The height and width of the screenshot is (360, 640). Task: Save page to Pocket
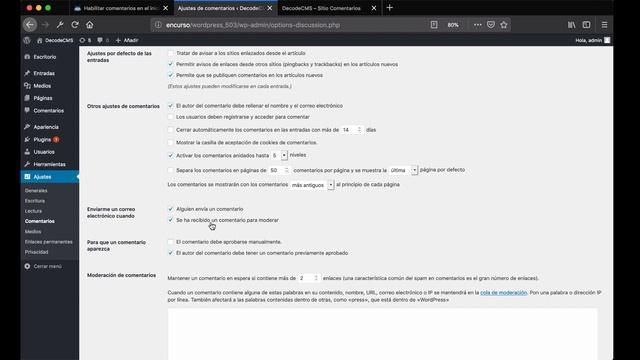click(491, 25)
